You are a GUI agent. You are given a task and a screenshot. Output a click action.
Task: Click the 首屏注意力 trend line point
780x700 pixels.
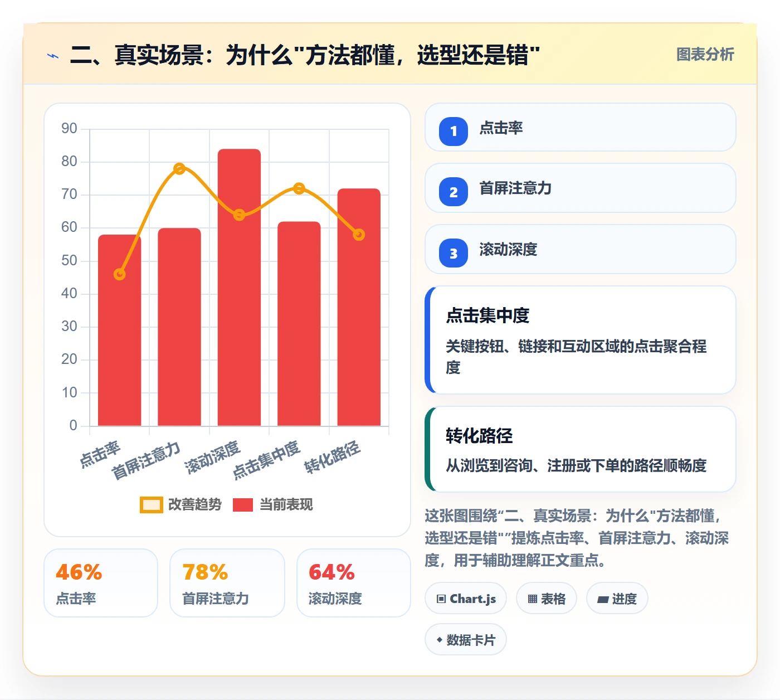click(179, 169)
